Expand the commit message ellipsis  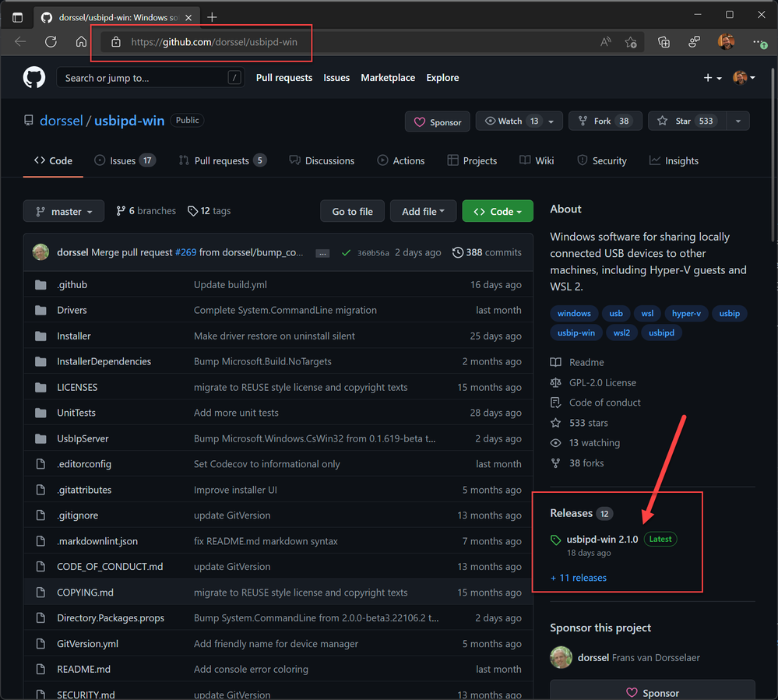coord(322,253)
